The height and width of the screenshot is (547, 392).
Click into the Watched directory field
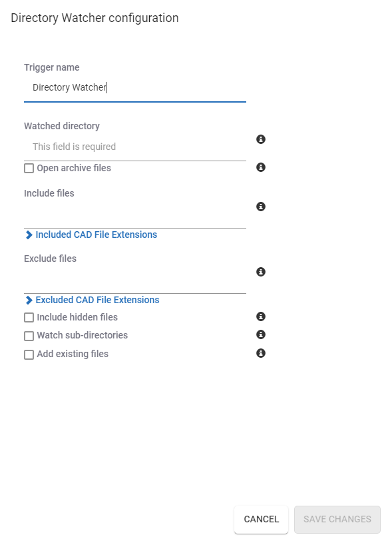coord(135,147)
